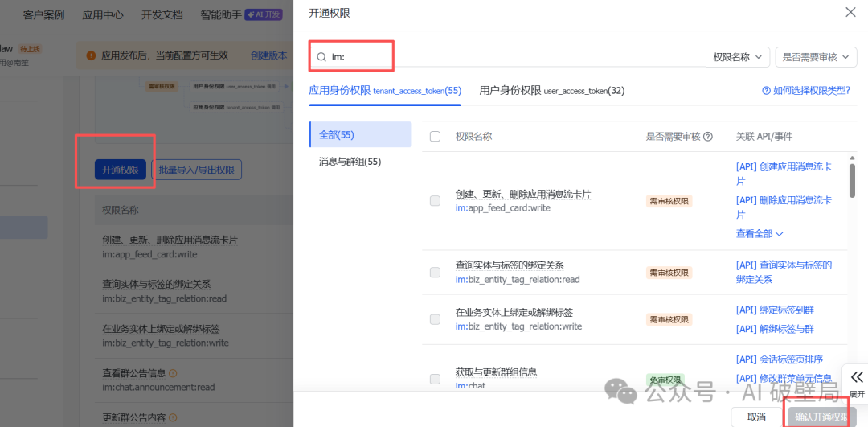Click AI 开发 badge beside 智能助手
This screenshot has height=427, width=868.
[264, 15]
